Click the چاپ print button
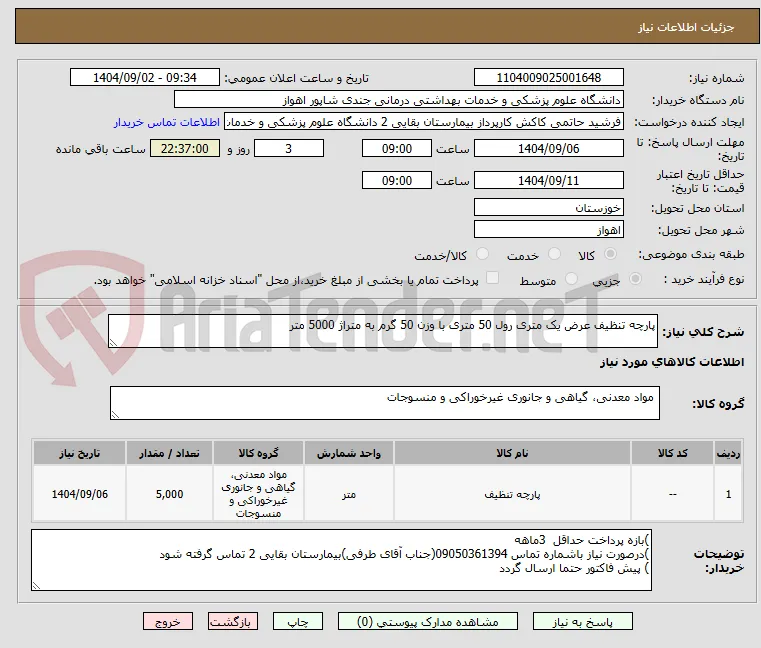Screen dimensions: 761x648 pos(298,621)
